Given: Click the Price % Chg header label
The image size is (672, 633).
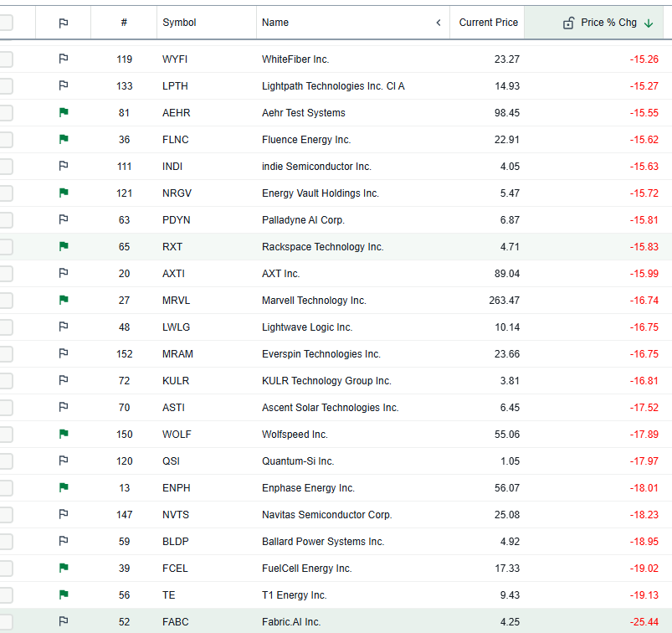Looking at the screenshot, I should [x=608, y=23].
